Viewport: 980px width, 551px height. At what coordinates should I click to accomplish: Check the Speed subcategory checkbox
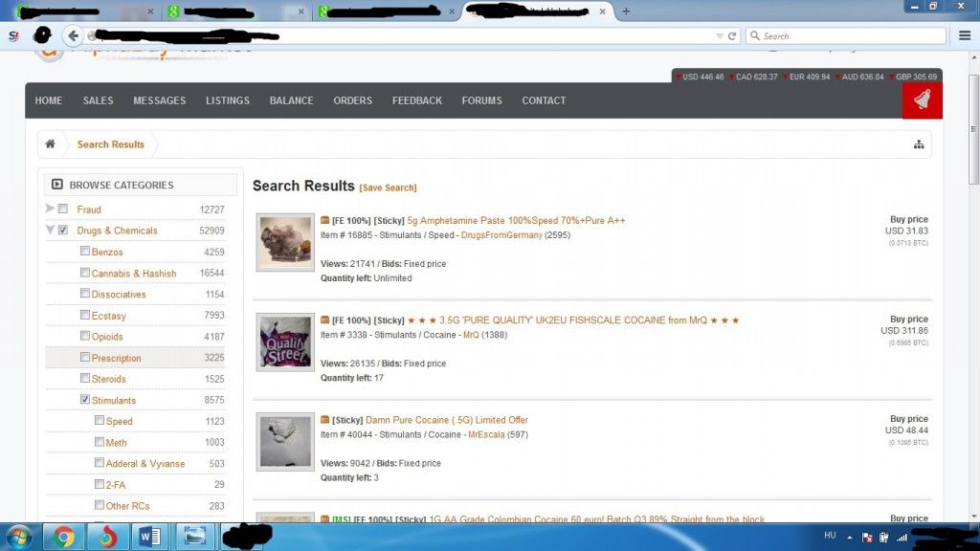[x=100, y=421]
